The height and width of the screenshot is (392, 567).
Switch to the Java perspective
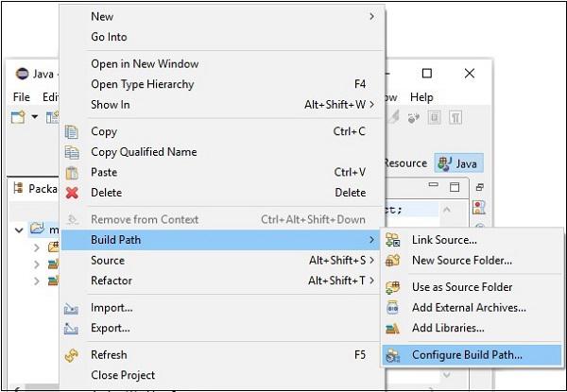click(x=456, y=162)
